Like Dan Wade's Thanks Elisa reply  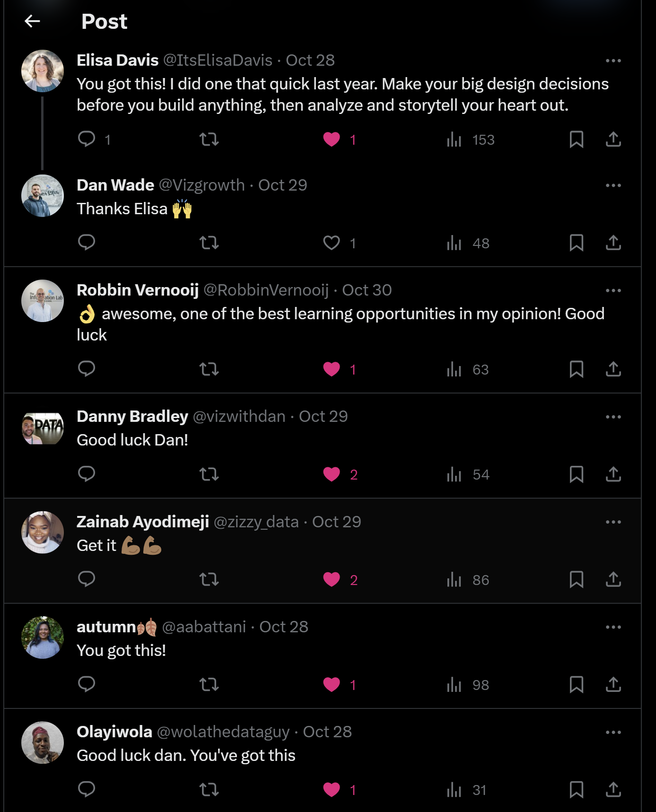[x=332, y=243]
